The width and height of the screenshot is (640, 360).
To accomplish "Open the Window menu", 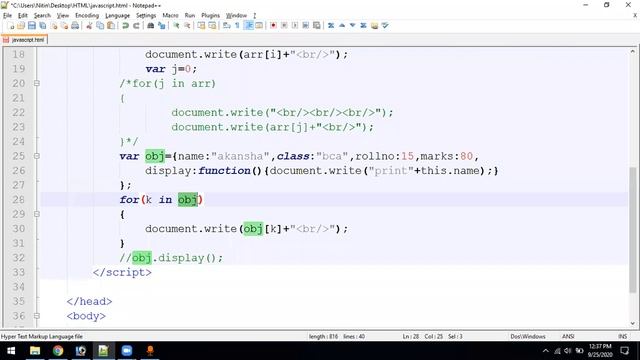I will tap(236, 16).
